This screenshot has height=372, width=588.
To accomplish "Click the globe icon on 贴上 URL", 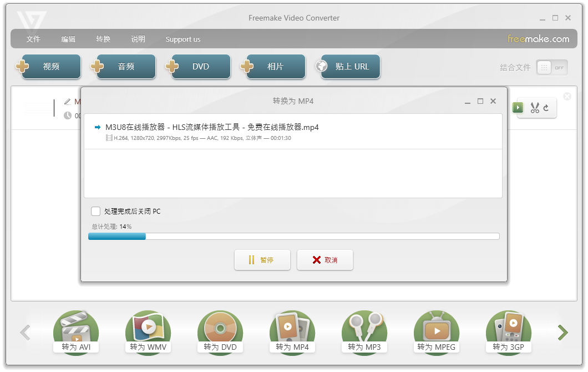I will 321,66.
